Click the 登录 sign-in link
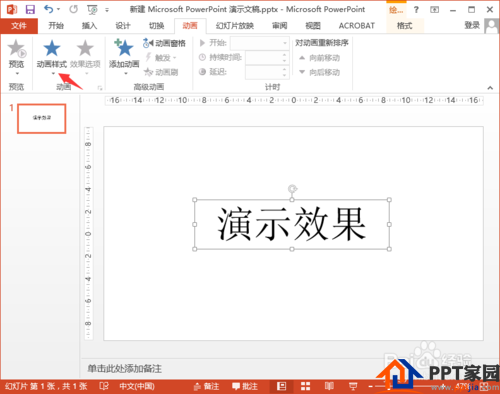Viewport: 500px width, 394px height. pyautogui.click(x=472, y=25)
